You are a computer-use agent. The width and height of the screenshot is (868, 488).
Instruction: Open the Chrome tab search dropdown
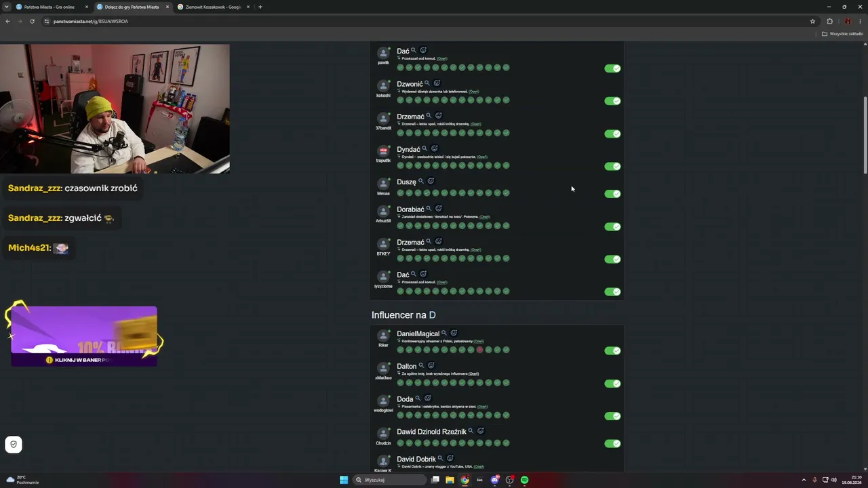7,7
